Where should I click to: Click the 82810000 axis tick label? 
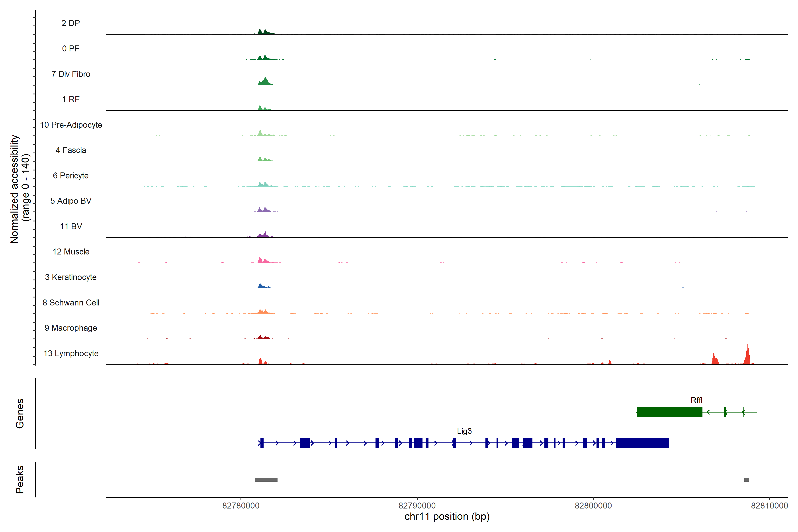(769, 506)
